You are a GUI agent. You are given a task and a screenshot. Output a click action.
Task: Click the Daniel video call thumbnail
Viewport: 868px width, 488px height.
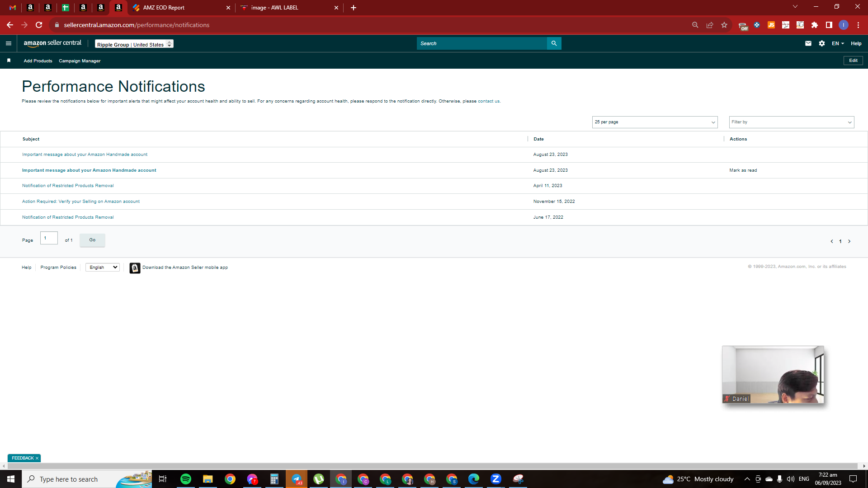click(773, 375)
